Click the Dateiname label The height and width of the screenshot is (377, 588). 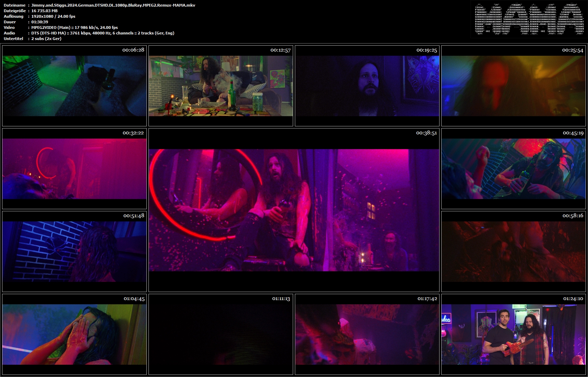tap(15, 5)
